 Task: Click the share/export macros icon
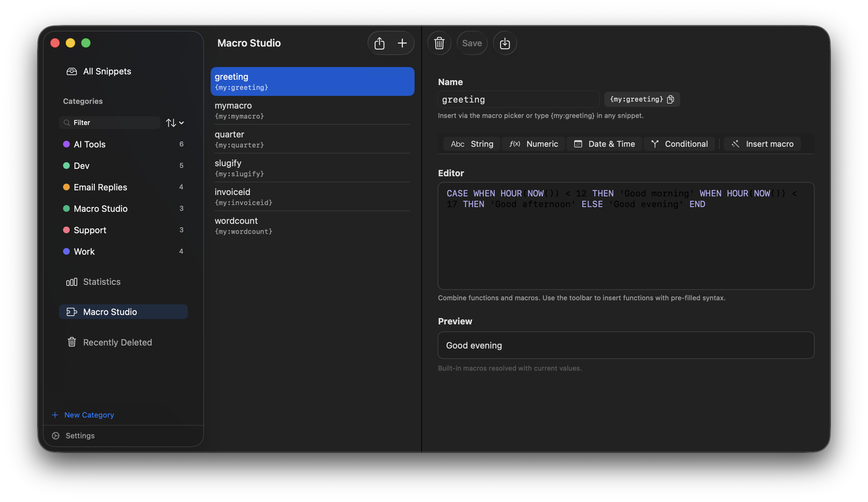379,43
